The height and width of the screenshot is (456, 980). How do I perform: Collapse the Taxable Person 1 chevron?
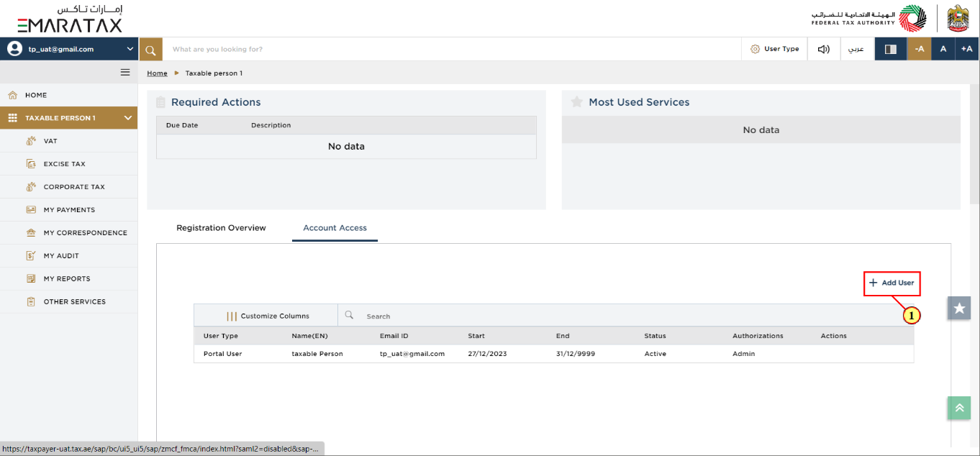(x=128, y=118)
